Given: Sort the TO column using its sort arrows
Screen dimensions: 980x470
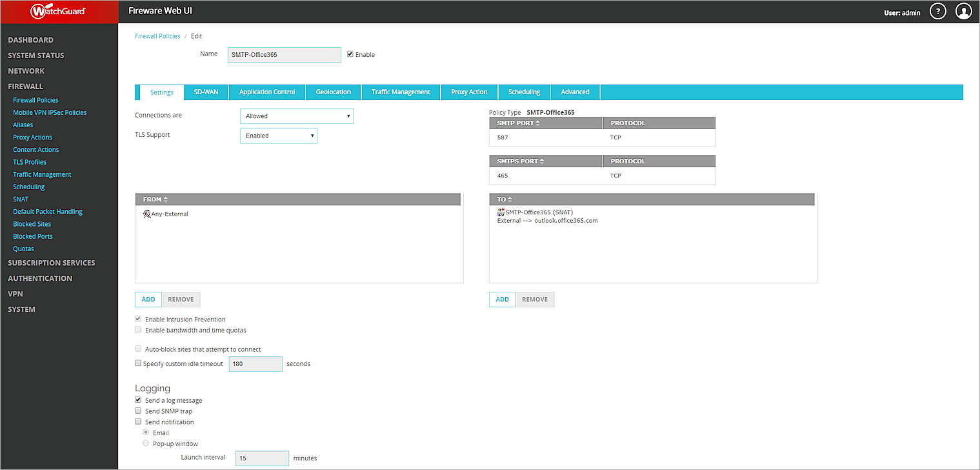Looking at the screenshot, I should 509,199.
